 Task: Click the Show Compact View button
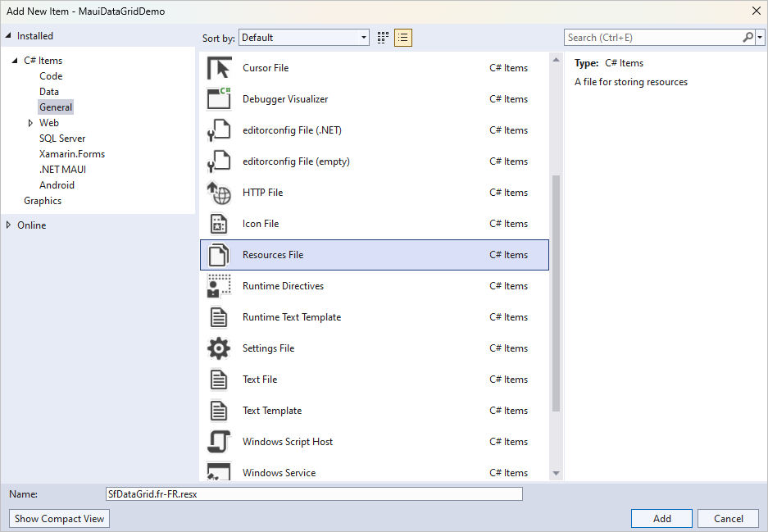pyautogui.click(x=60, y=518)
